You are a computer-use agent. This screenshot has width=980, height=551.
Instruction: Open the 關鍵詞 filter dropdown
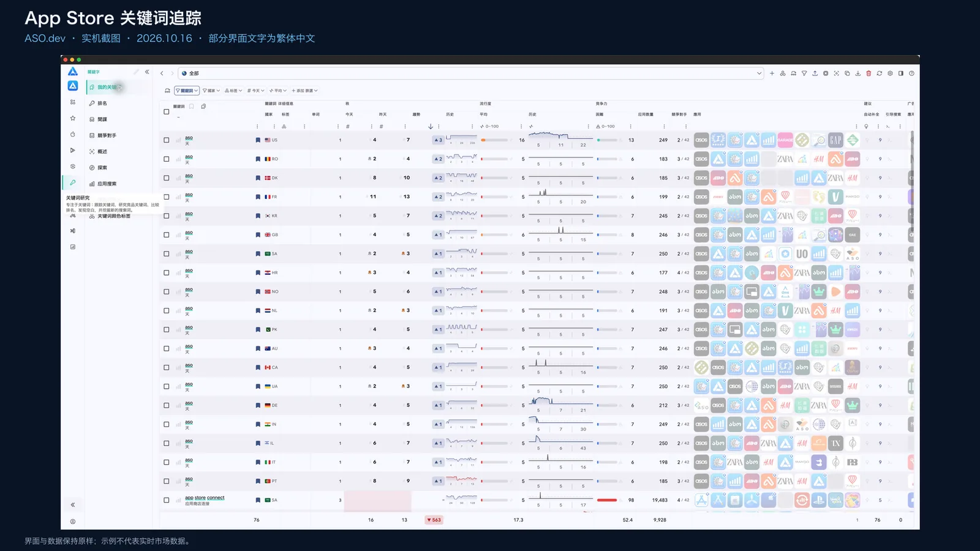click(187, 91)
